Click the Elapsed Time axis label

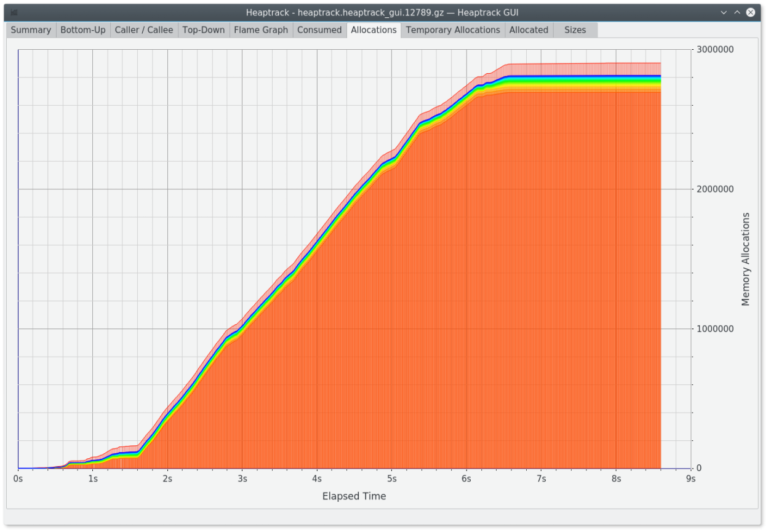tap(354, 496)
